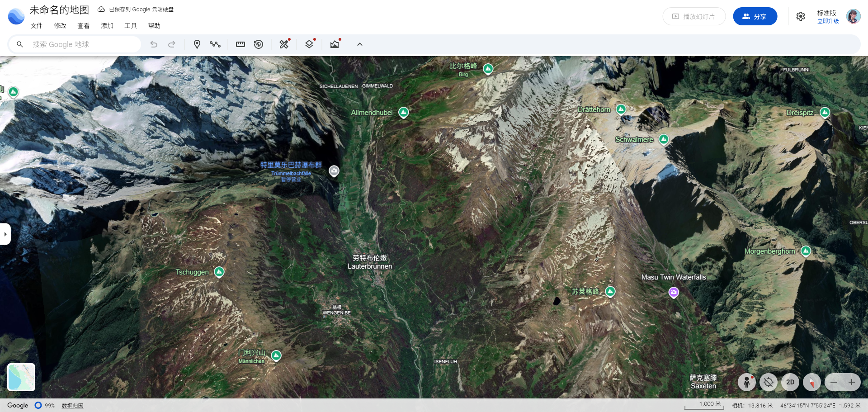Click the Pegman street view icon
Viewport: 868px width, 412px height.
[x=746, y=382]
